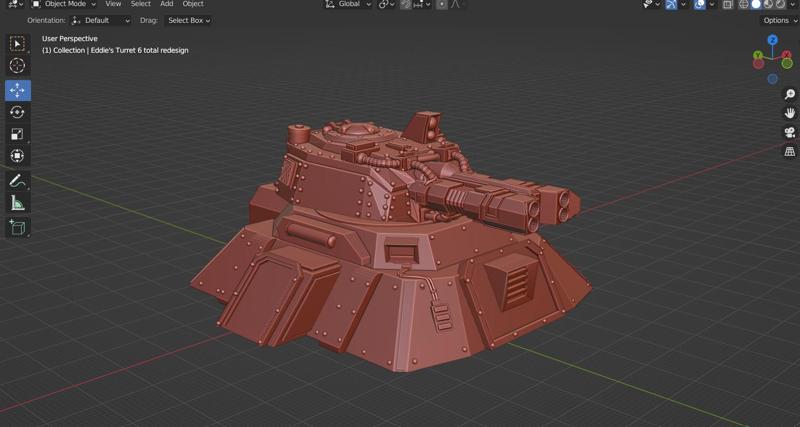This screenshot has height=427, width=800.
Task: Open shading options dropdown arrow
Action: (x=792, y=4)
